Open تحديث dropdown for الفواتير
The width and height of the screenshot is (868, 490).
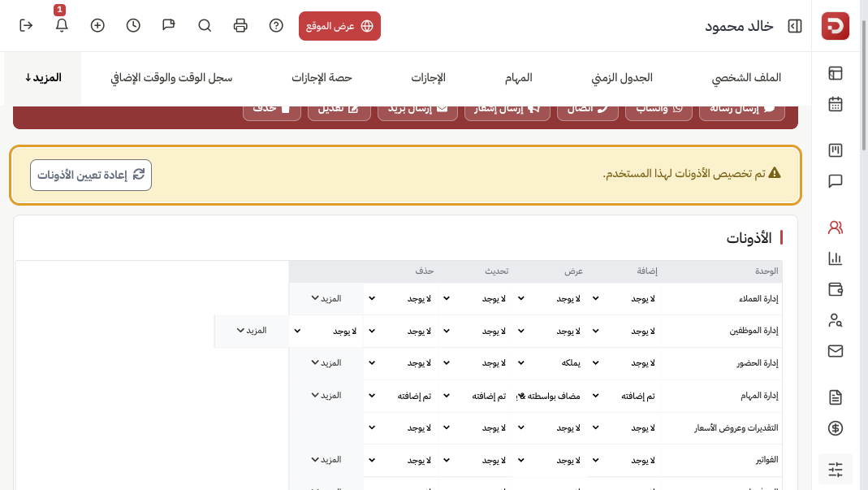click(475, 460)
